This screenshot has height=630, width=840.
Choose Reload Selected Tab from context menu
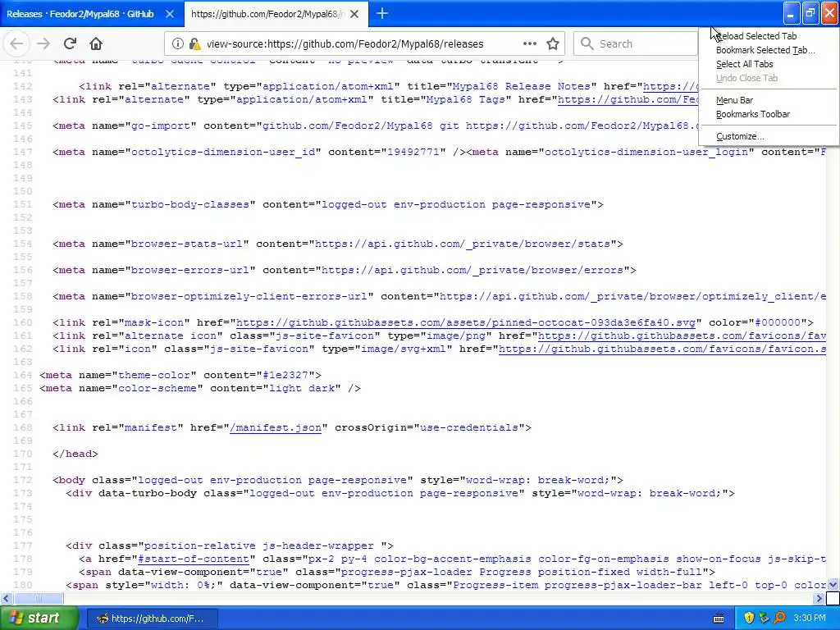click(756, 36)
